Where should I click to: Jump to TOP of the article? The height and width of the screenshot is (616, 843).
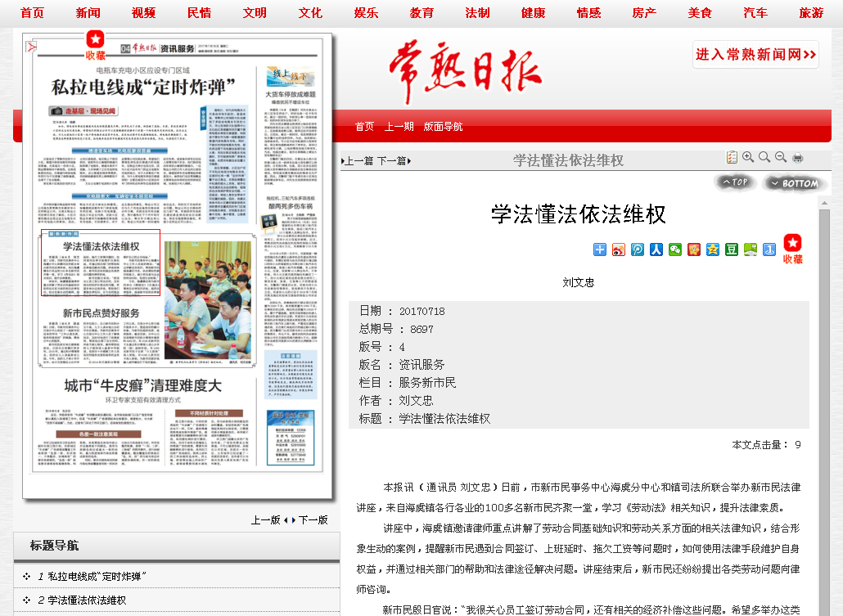[736, 182]
